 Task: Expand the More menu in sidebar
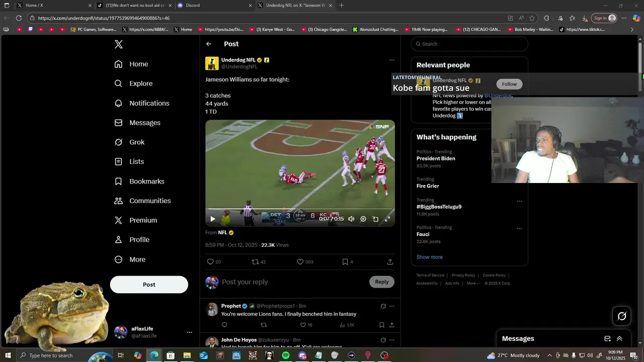tap(130, 259)
